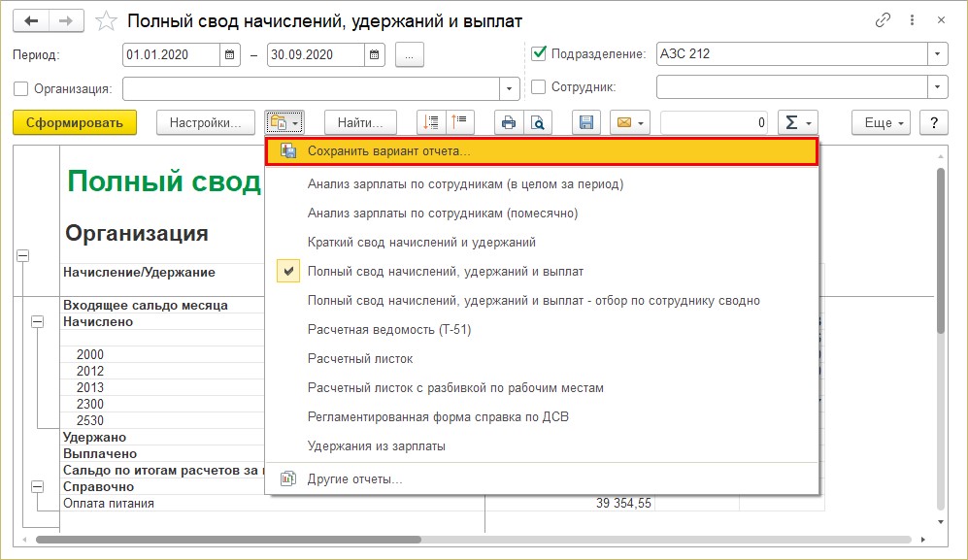The height and width of the screenshot is (560, 968).
Task: Click the sum value field showing 0
Action: pyautogui.click(x=715, y=123)
